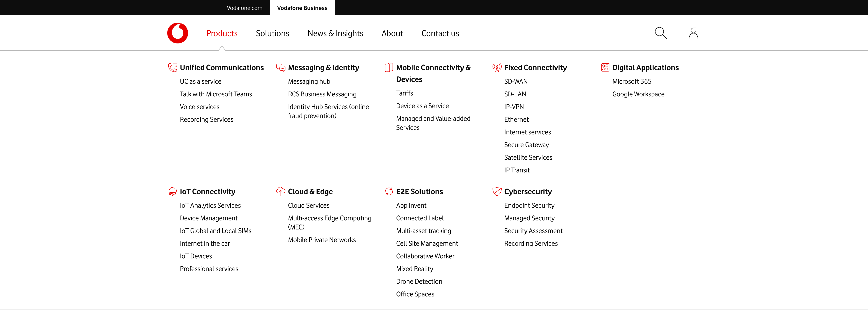Go to Microsoft 365 link
The width and height of the screenshot is (868, 310).
pos(632,81)
